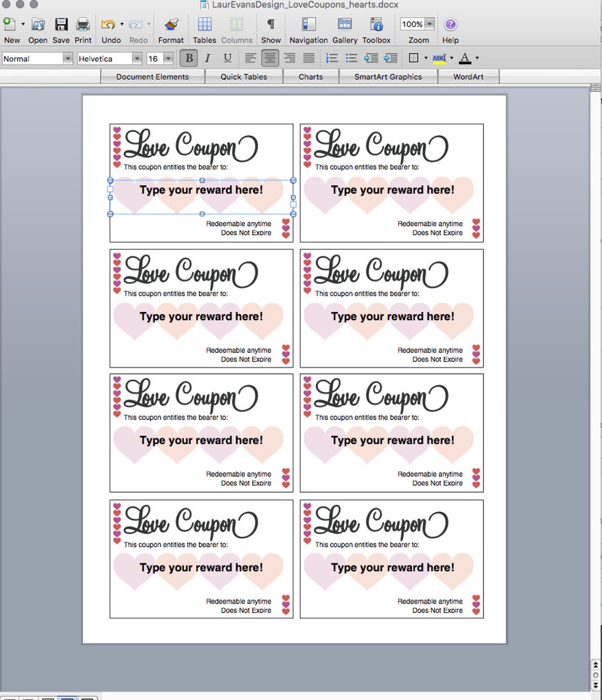Viewport: 602px width, 700px height.
Task: Click the Borders icon
Action: tap(414, 58)
